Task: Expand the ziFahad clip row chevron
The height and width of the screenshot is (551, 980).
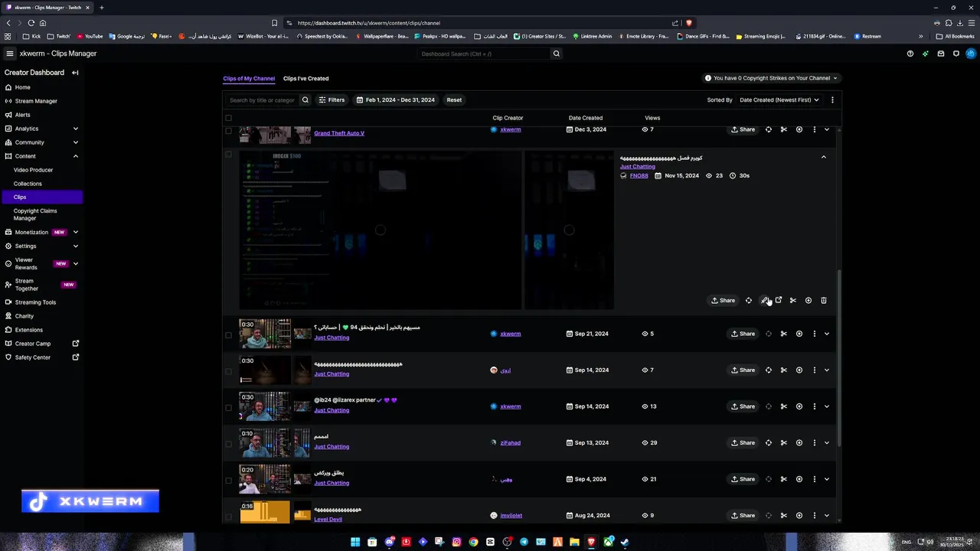Action: [x=826, y=443]
